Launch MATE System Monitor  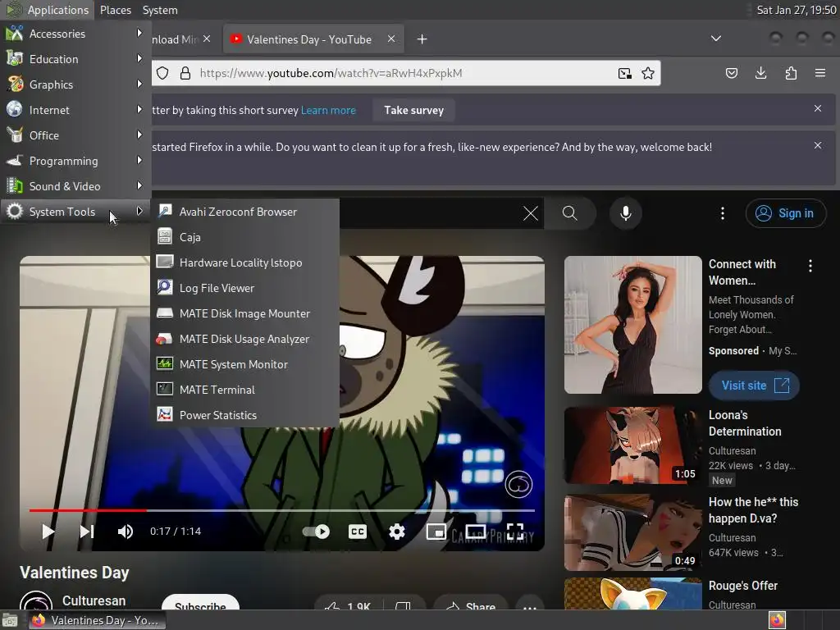click(x=244, y=364)
